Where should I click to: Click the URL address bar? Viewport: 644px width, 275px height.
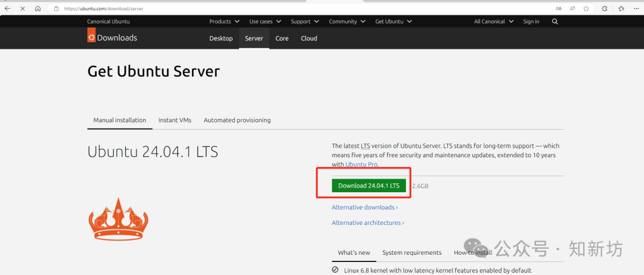click(x=298, y=9)
